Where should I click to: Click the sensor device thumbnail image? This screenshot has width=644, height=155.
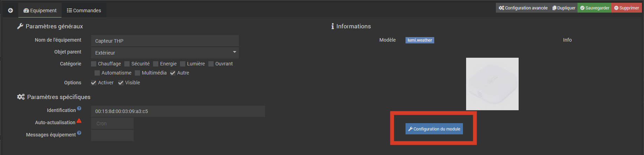pyautogui.click(x=492, y=84)
